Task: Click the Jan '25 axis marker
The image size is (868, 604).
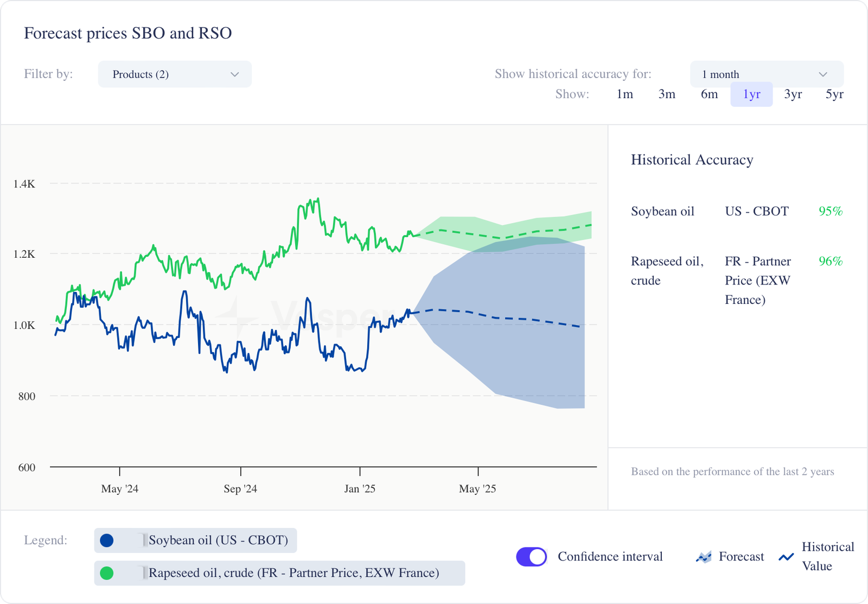Action: (360, 488)
